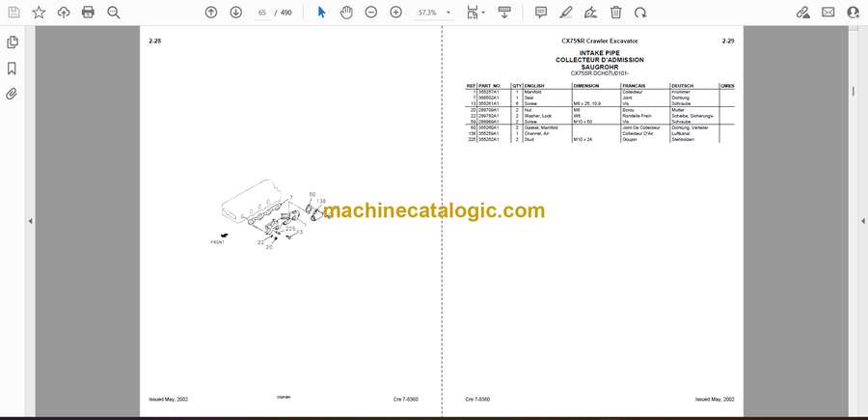Click the "CX75SR Crawler Excavator" title
This screenshot has height=420, width=868.
[600, 41]
